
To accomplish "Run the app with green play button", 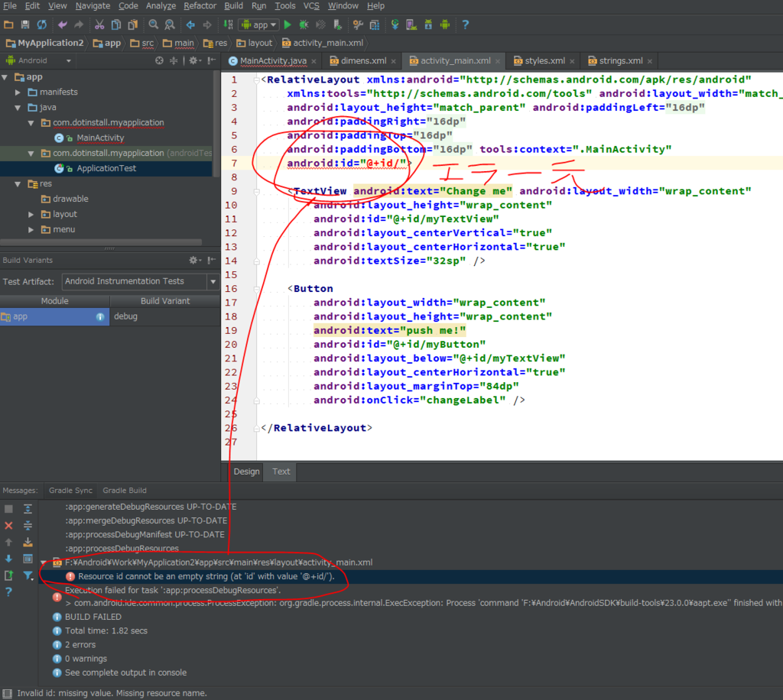I will tap(288, 24).
